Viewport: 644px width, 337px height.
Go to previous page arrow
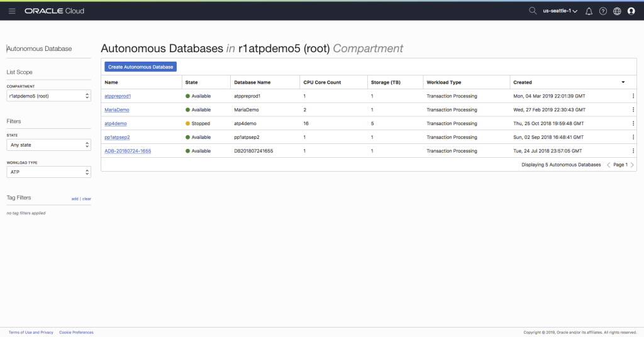[608, 165]
